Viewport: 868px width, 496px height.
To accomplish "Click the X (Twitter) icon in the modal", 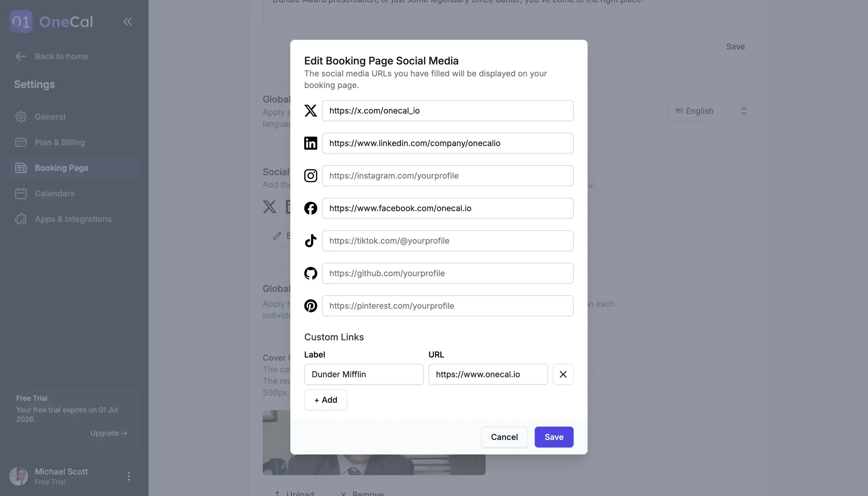I will click(x=310, y=110).
